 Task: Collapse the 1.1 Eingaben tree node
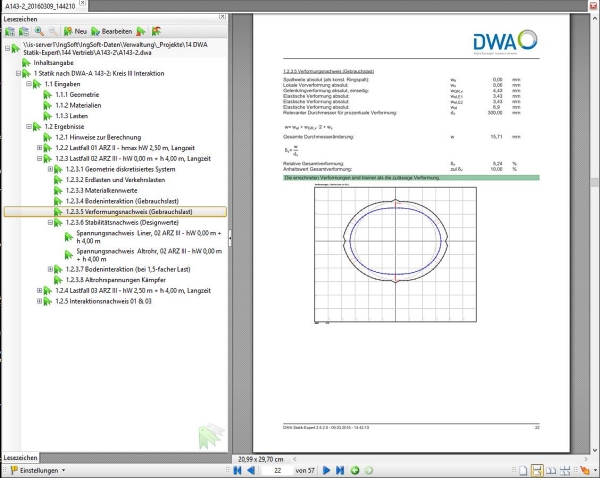[x=28, y=84]
